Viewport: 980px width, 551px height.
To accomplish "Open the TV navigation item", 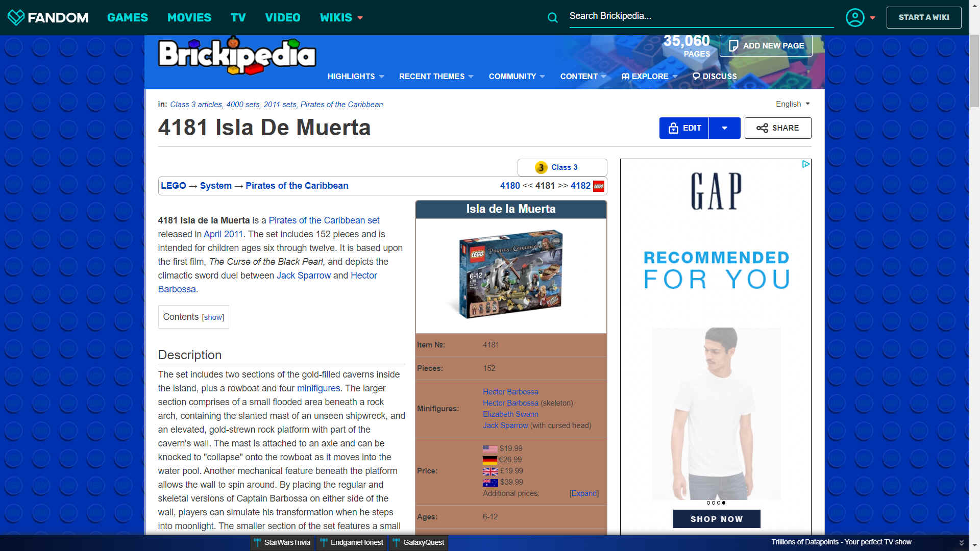I will (x=238, y=17).
